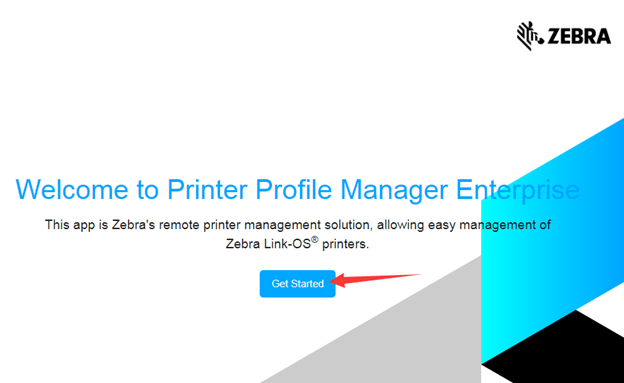
Task: Click the allowing easy management of text
Action: coord(464,225)
